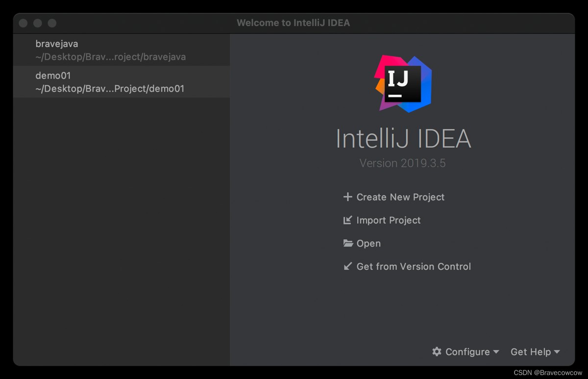Open the Configure menu label
Image resolution: width=588 pixels, height=379 pixels.
467,352
